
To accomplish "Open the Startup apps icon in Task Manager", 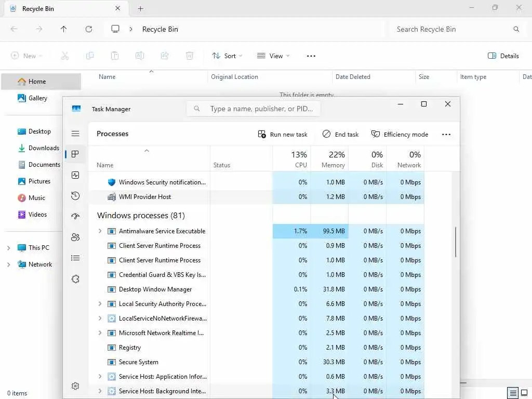I will point(75,217).
